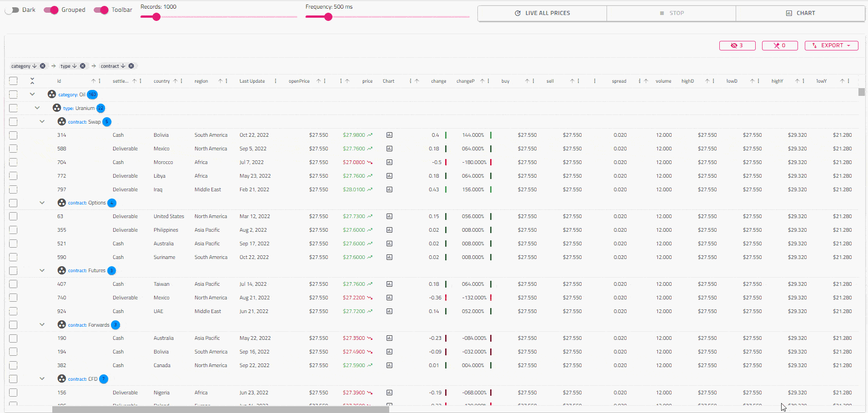
Task: Remove the contract grouping chip
Action: tap(131, 66)
